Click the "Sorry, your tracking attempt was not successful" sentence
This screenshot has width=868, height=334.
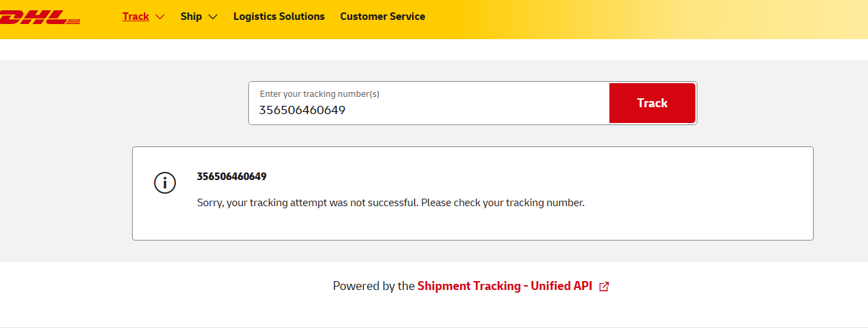point(307,203)
